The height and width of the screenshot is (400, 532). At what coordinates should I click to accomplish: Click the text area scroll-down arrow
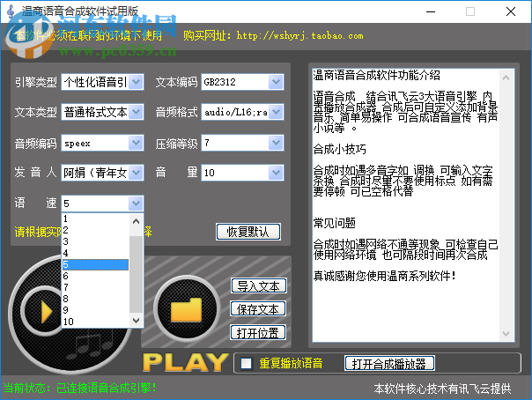click(506, 334)
